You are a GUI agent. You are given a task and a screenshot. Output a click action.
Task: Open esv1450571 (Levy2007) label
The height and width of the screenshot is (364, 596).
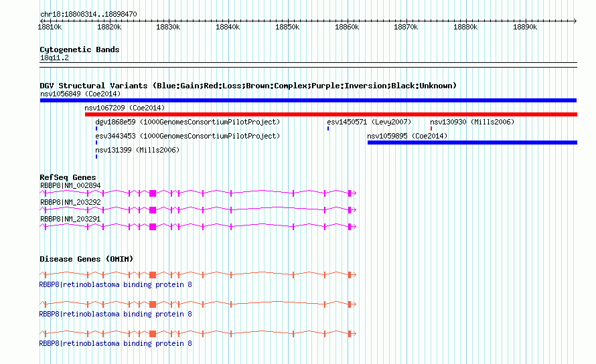(x=369, y=122)
